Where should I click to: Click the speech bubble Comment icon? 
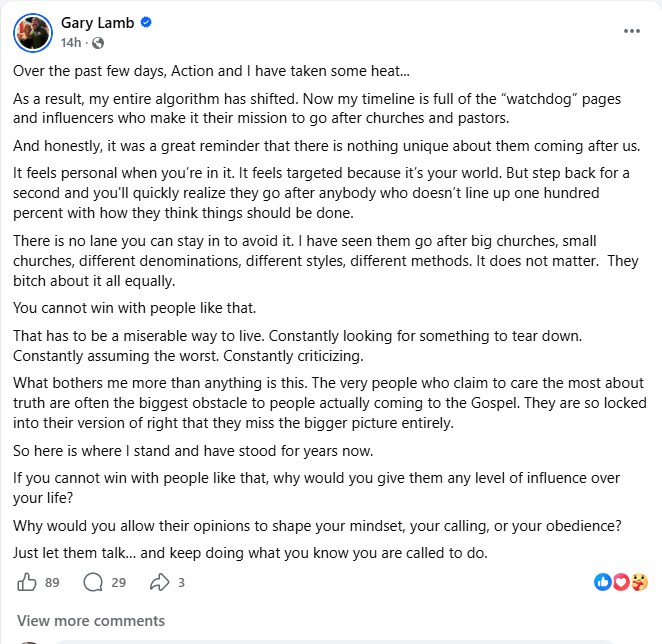[93, 582]
